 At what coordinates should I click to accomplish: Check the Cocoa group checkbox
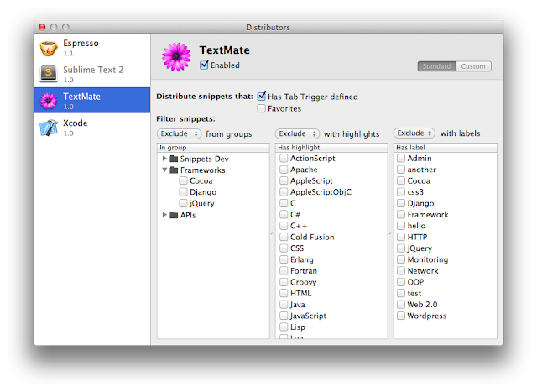183,180
